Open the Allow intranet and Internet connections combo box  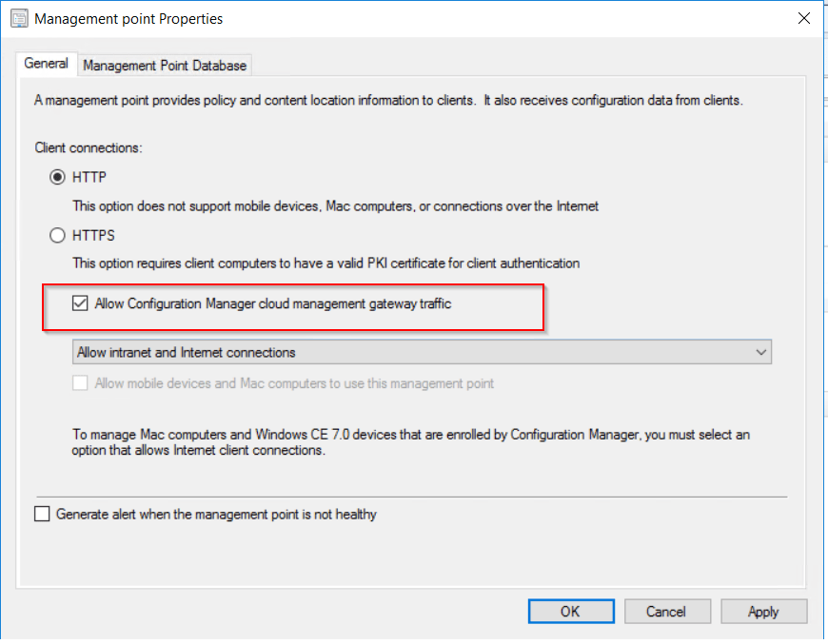(422, 352)
